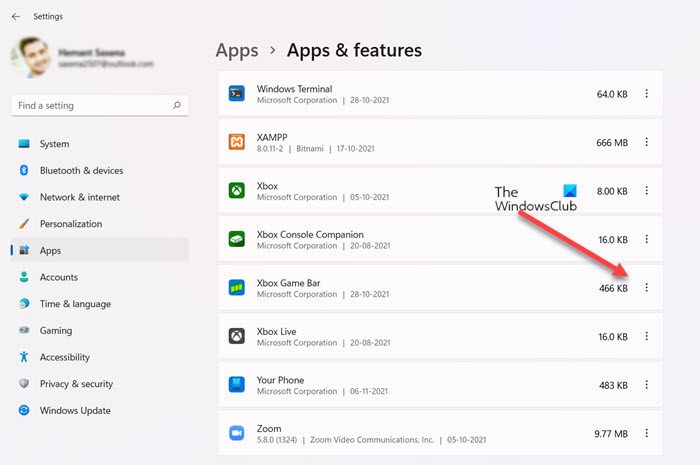Open three-dot menu for Your Phone
Image resolution: width=700 pixels, height=465 pixels.
click(x=646, y=385)
